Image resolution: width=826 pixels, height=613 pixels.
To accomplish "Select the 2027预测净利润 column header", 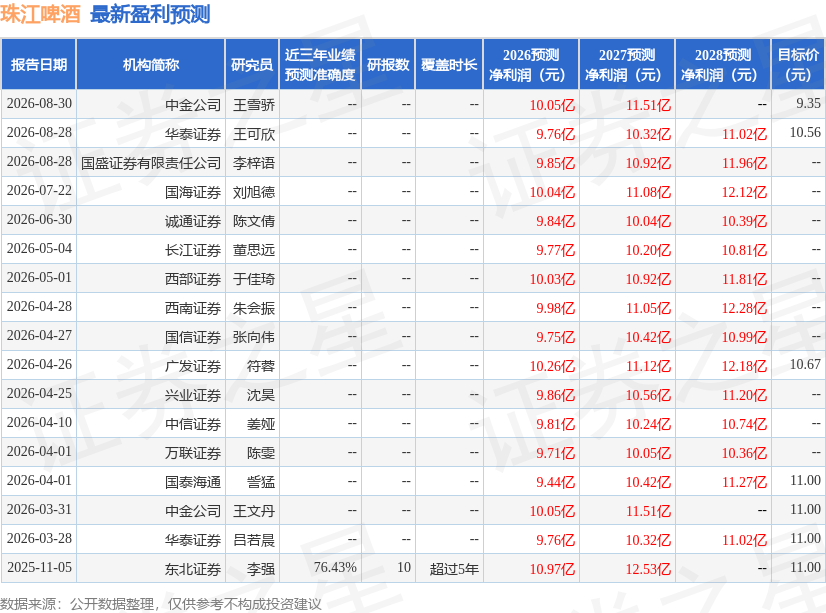I will coord(627,64).
